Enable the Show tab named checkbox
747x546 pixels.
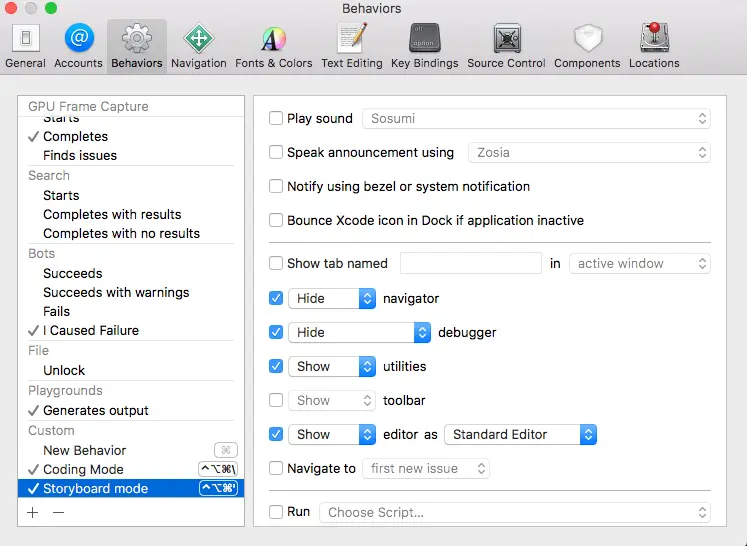(276, 263)
